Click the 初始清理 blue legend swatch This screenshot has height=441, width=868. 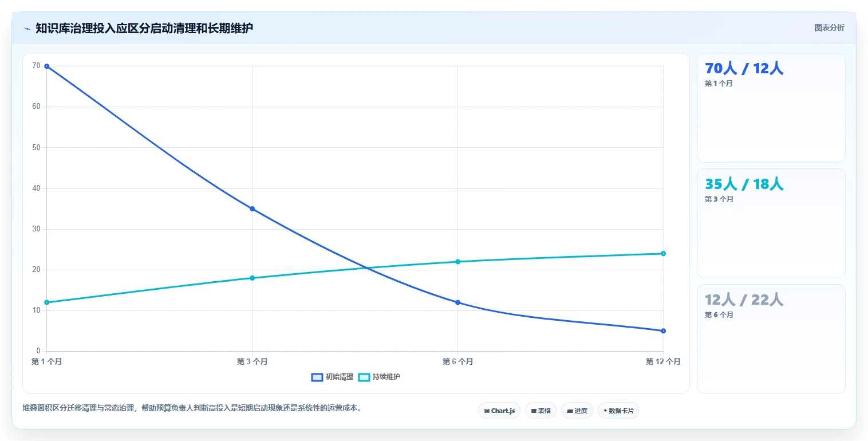317,377
